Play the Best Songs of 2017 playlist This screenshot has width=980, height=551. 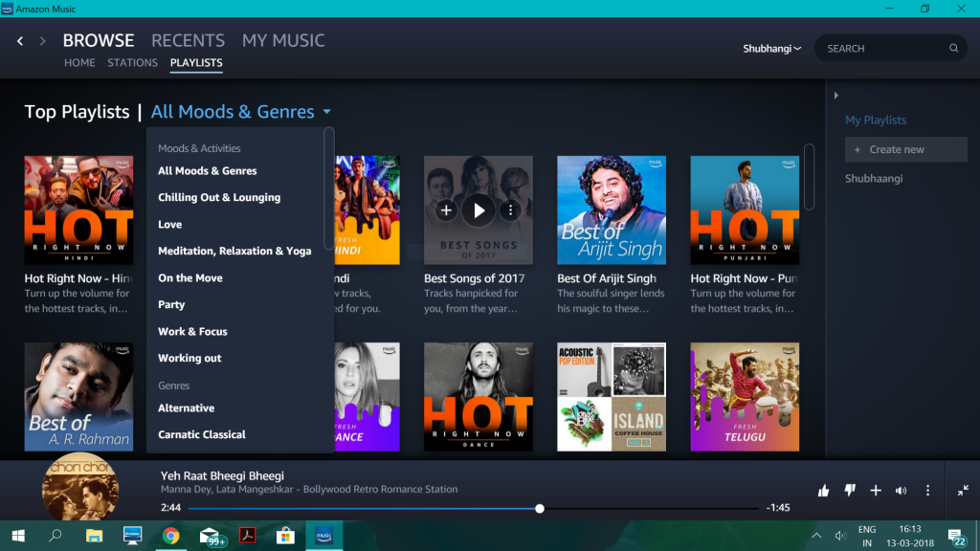click(479, 210)
